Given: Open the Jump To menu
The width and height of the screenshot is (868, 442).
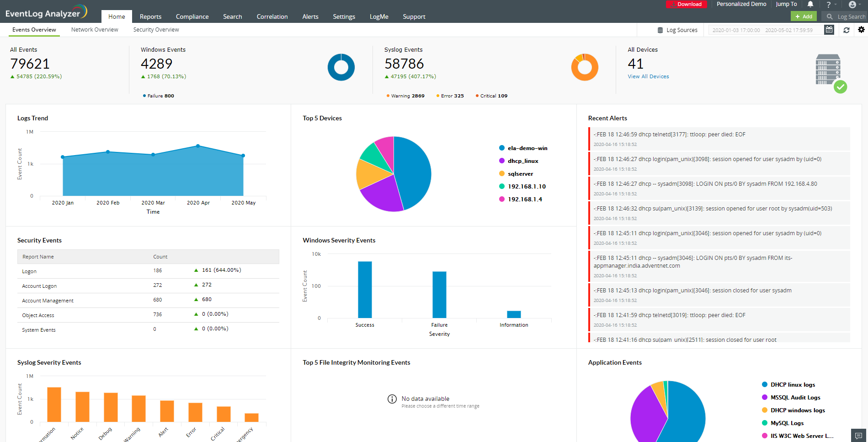Looking at the screenshot, I should (786, 4).
